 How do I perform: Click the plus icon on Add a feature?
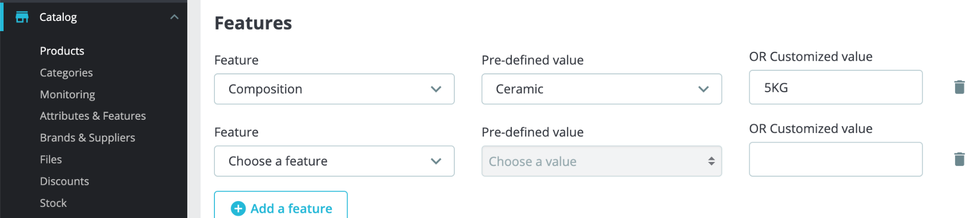238,208
